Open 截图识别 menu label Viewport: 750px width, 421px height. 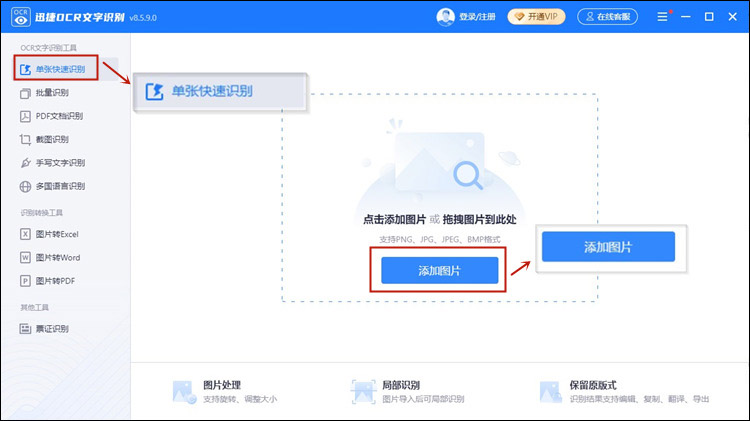[x=52, y=140]
